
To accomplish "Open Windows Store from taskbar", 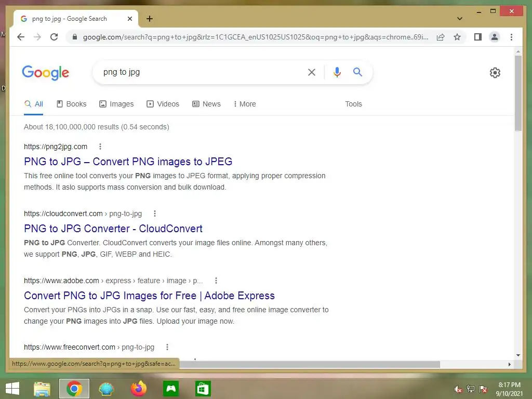I will (203, 389).
